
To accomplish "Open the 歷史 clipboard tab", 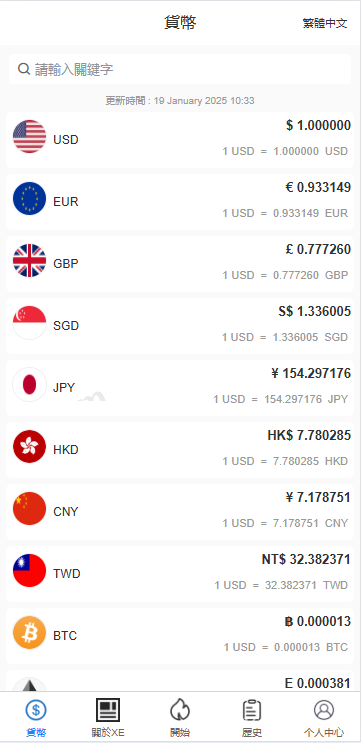I will click(x=252, y=718).
